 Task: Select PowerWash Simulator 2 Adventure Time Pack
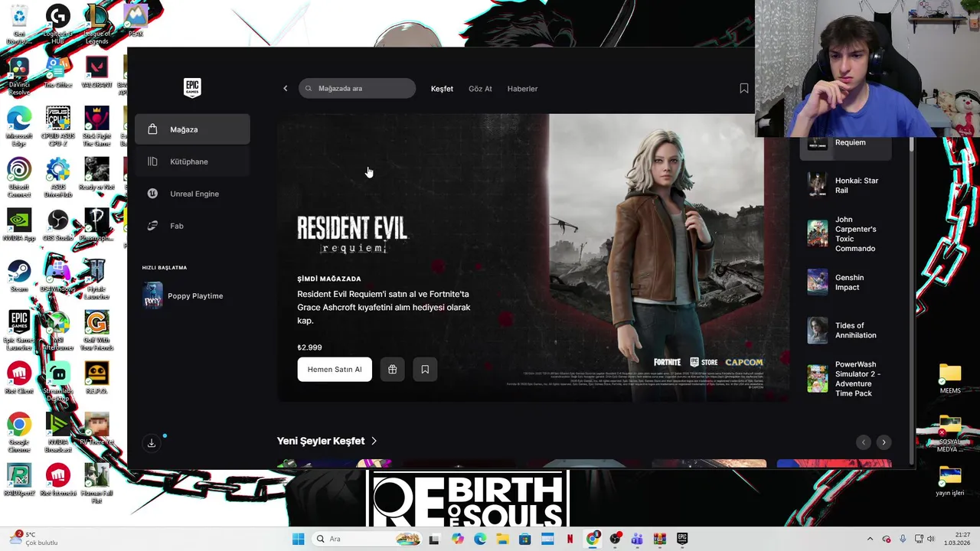pos(846,379)
